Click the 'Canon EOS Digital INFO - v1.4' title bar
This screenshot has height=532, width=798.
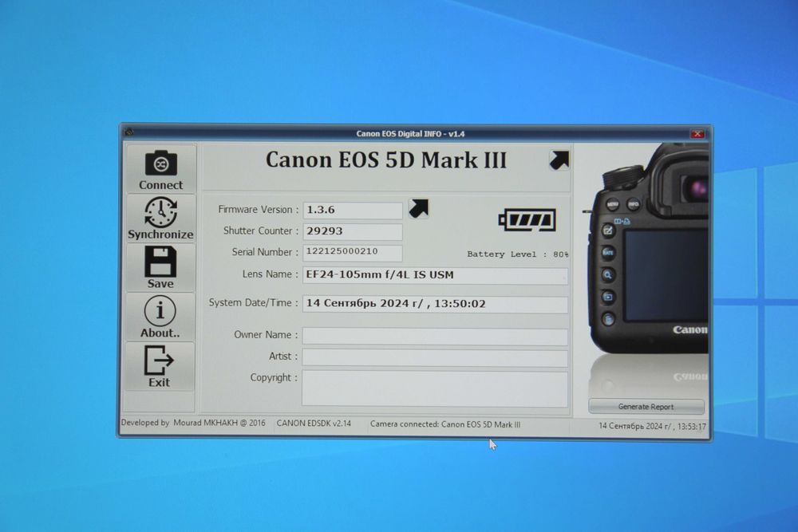pos(410,134)
